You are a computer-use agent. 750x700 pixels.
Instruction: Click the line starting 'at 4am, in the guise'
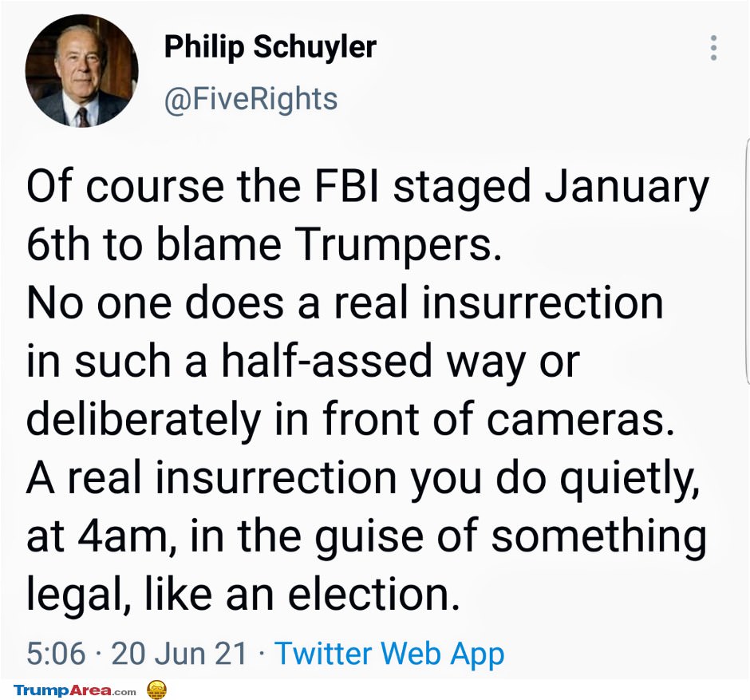(366, 537)
